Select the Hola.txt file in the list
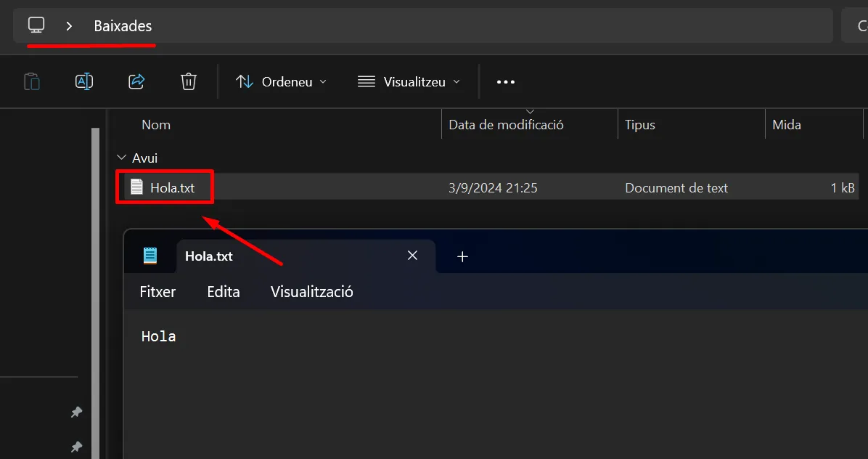 (x=172, y=187)
